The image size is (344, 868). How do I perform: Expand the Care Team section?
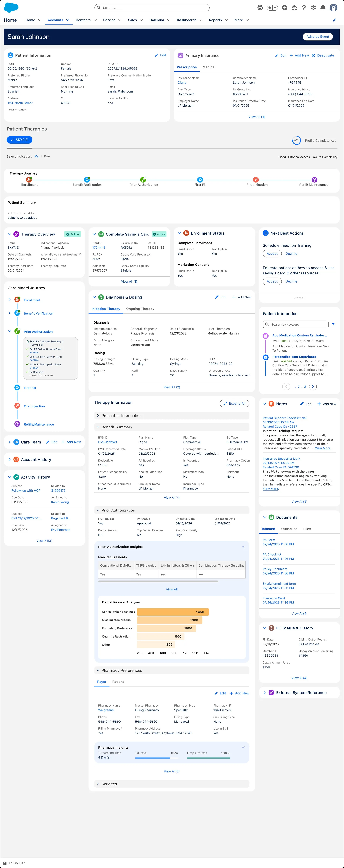pos(9,442)
